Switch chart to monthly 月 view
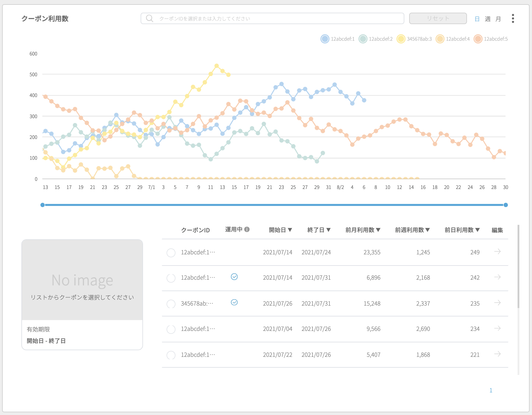The width and height of the screenshot is (532, 415). click(x=498, y=19)
